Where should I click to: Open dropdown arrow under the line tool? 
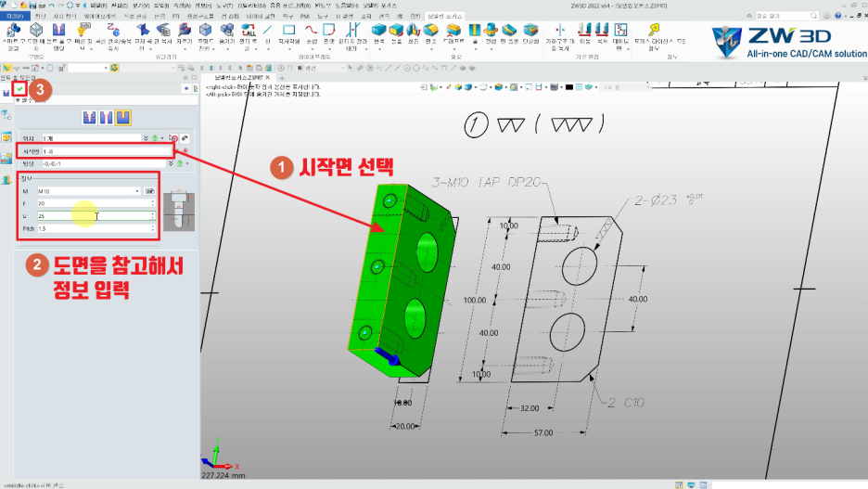268,49
